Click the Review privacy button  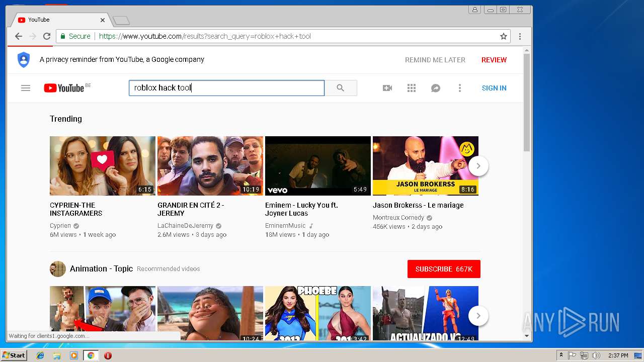point(494,60)
